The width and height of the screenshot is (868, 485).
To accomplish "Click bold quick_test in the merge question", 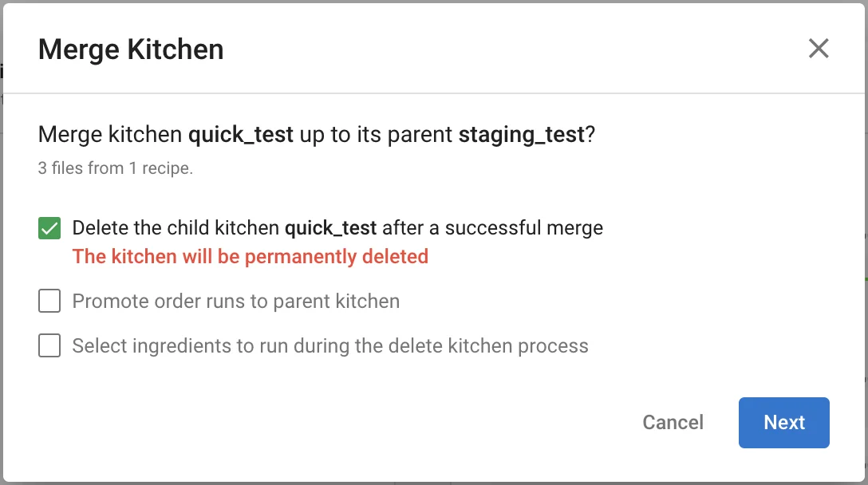I will pos(241,135).
